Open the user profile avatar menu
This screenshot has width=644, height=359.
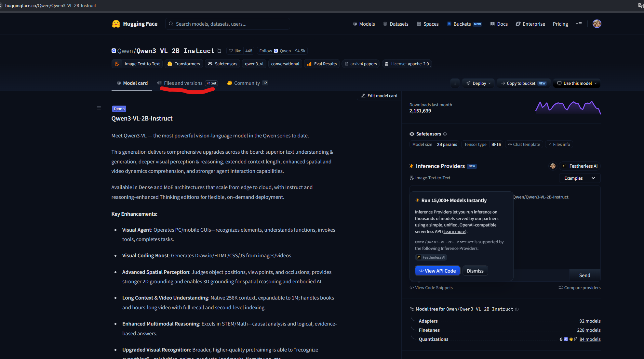(597, 24)
